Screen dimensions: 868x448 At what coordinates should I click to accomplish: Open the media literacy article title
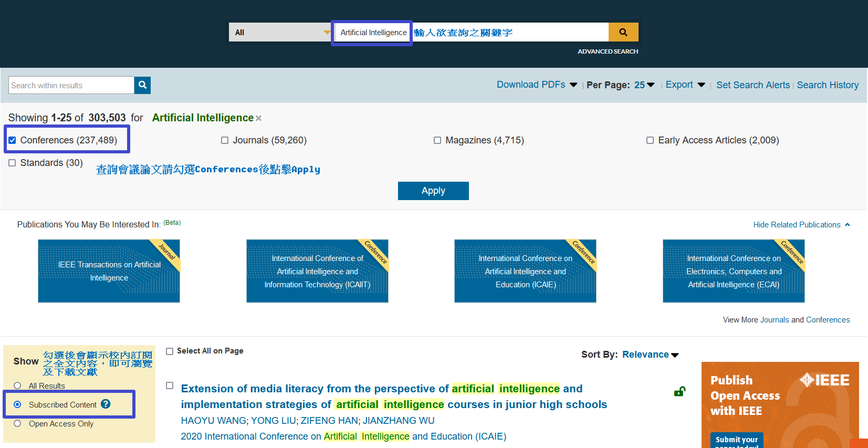(x=394, y=397)
